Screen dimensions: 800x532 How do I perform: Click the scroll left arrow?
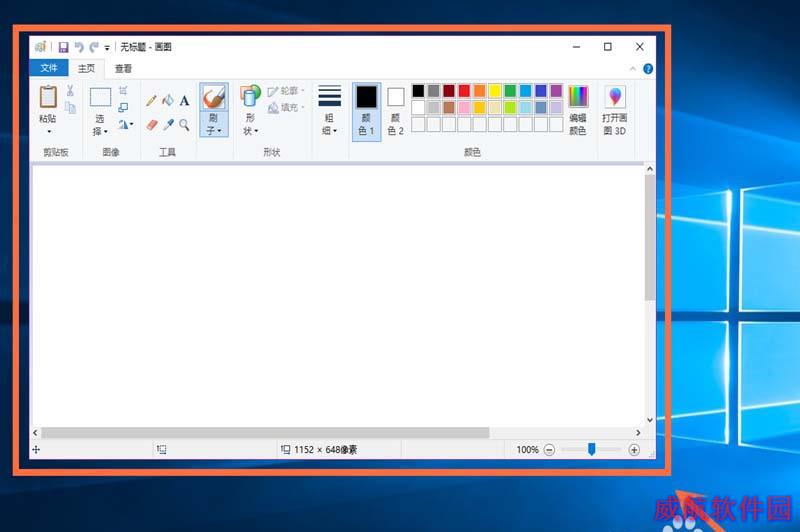35,433
